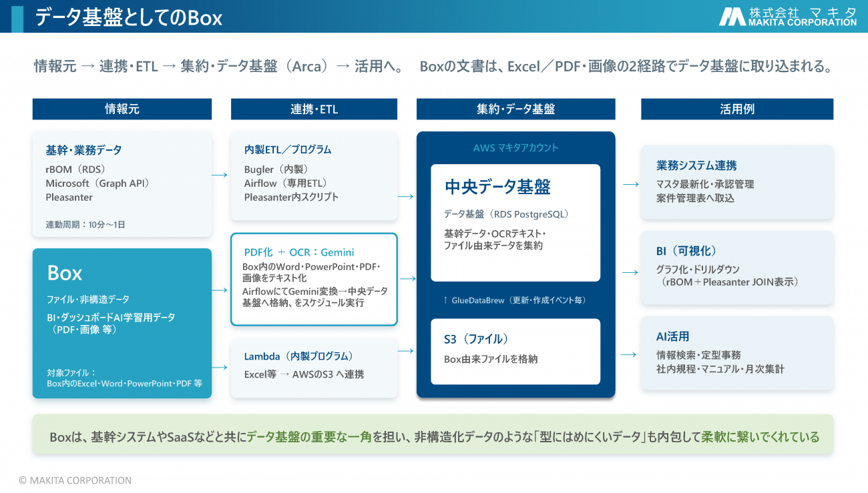The width and height of the screenshot is (868, 493).
Task: Click the 連携・ETL column header
Action: click(314, 109)
